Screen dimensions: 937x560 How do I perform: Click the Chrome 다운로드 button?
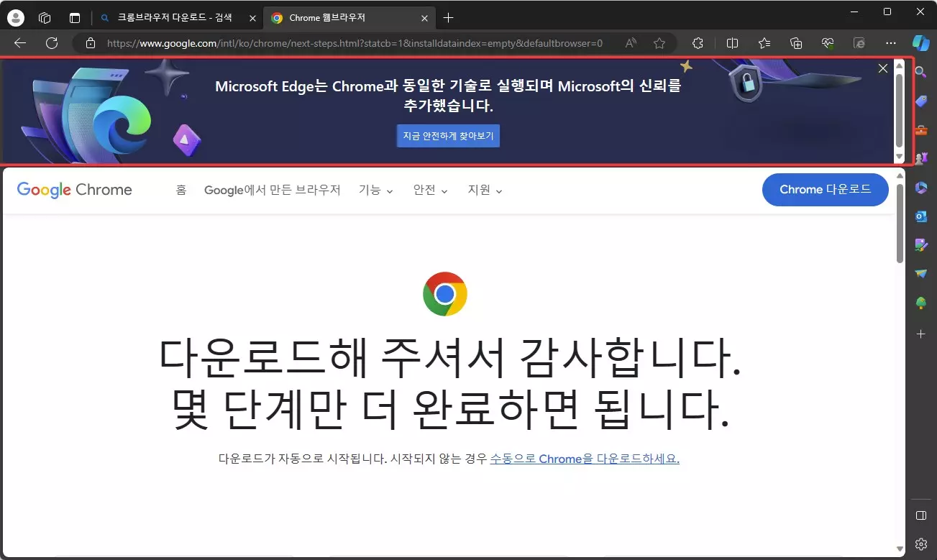point(826,190)
